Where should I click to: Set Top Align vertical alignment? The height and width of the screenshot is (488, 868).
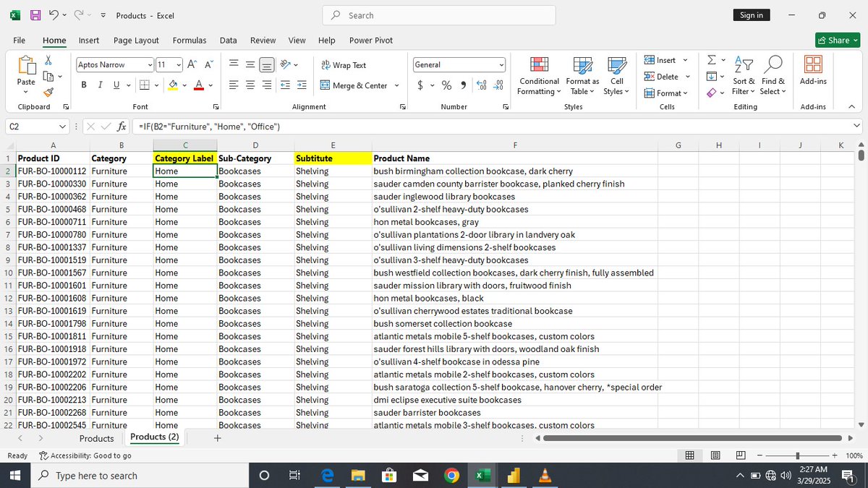234,64
